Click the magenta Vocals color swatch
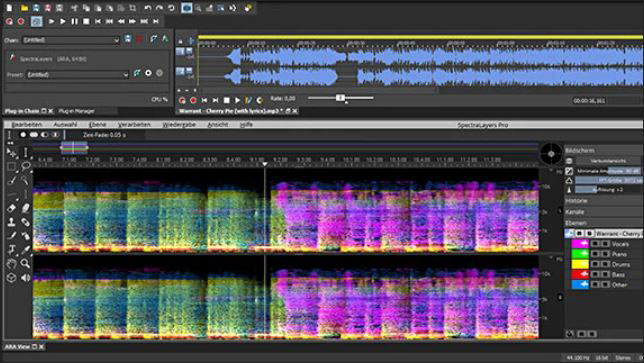Image resolution: width=644 pixels, height=363 pixels. tap(580, 244)
